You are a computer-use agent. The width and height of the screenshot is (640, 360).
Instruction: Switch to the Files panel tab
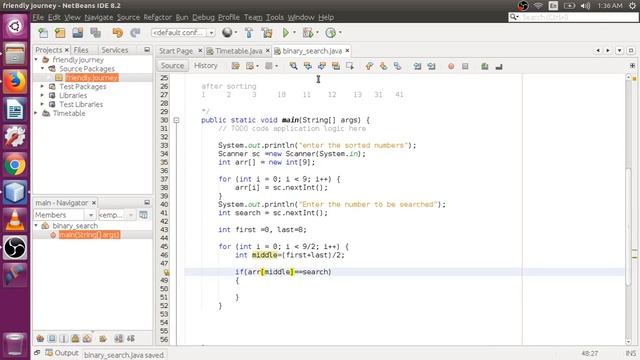point(81,50)
